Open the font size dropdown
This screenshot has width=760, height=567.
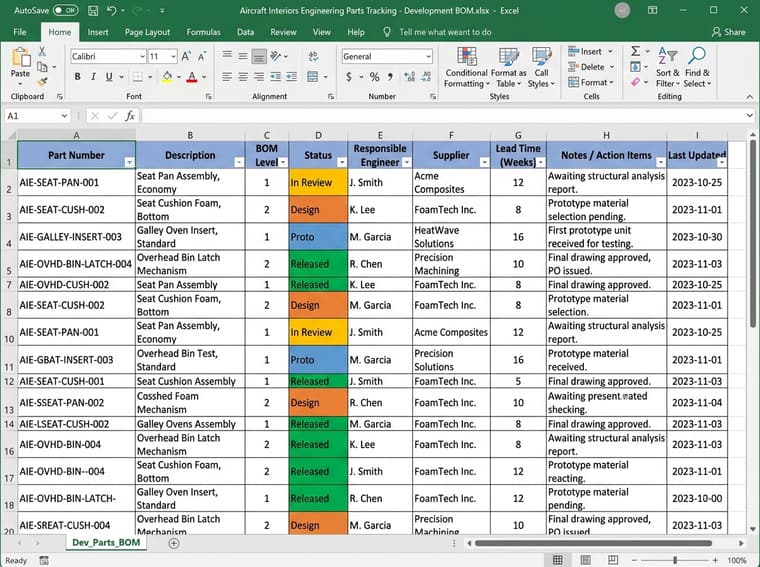point(173,57)
